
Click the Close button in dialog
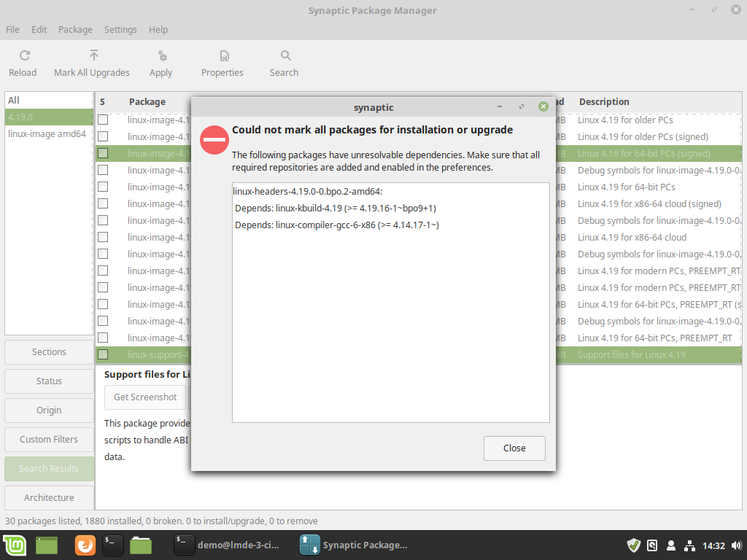(x=514, y=448)
